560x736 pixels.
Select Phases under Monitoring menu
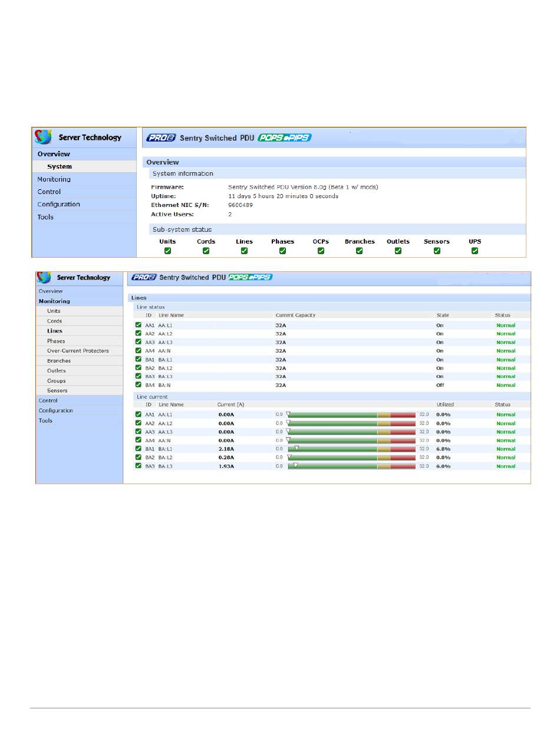click(x=80, y=341)
